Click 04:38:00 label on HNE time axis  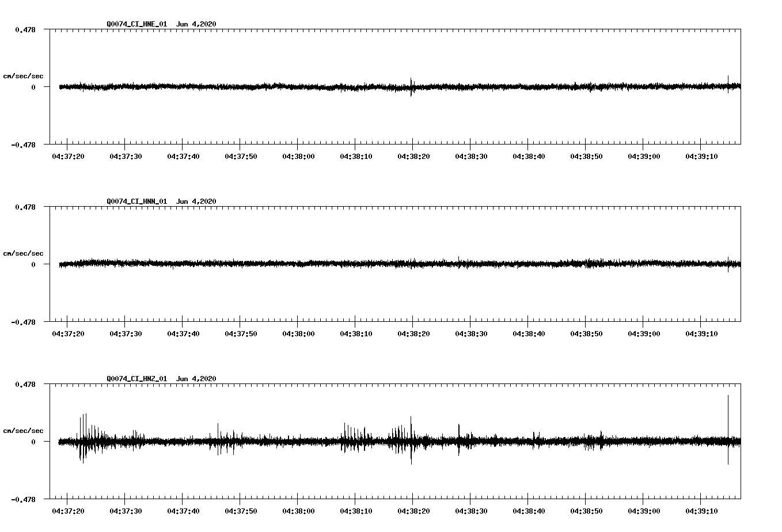coord(298,157)
